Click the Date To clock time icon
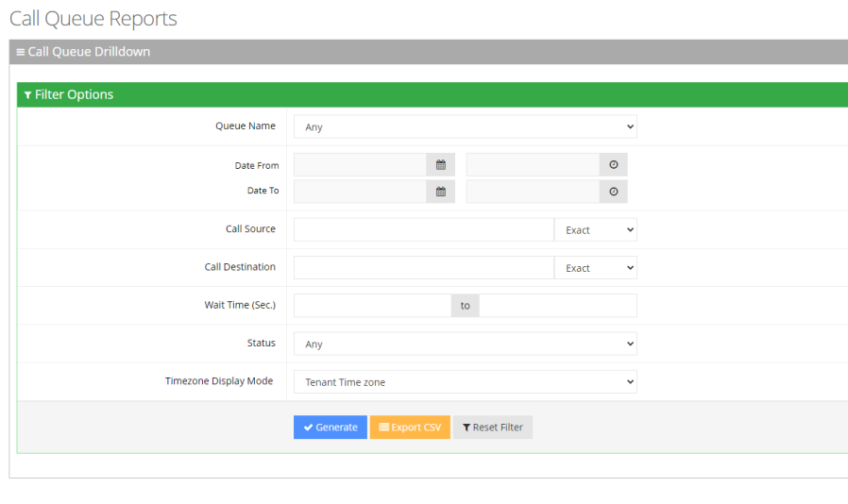848x504 pixels. pos(613,192)
